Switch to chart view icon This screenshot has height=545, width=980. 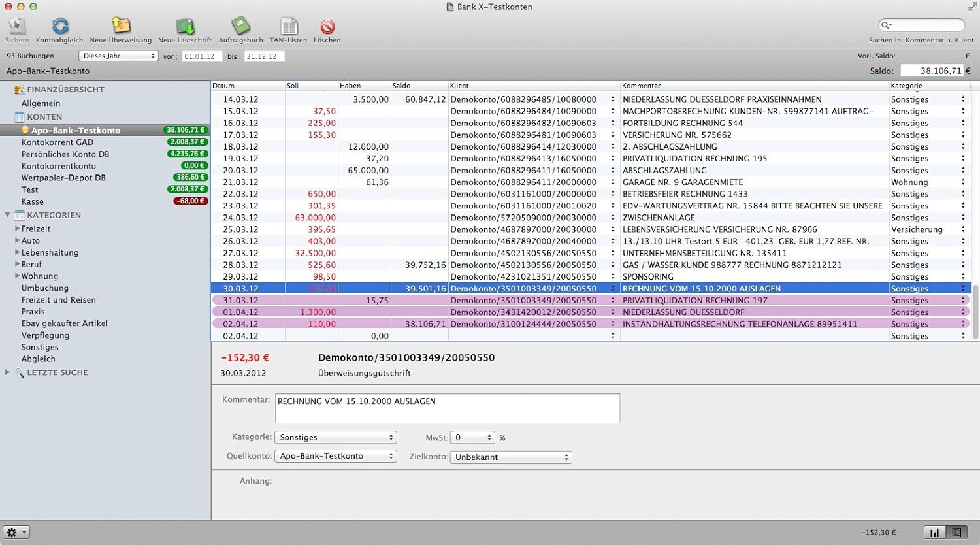934,533
